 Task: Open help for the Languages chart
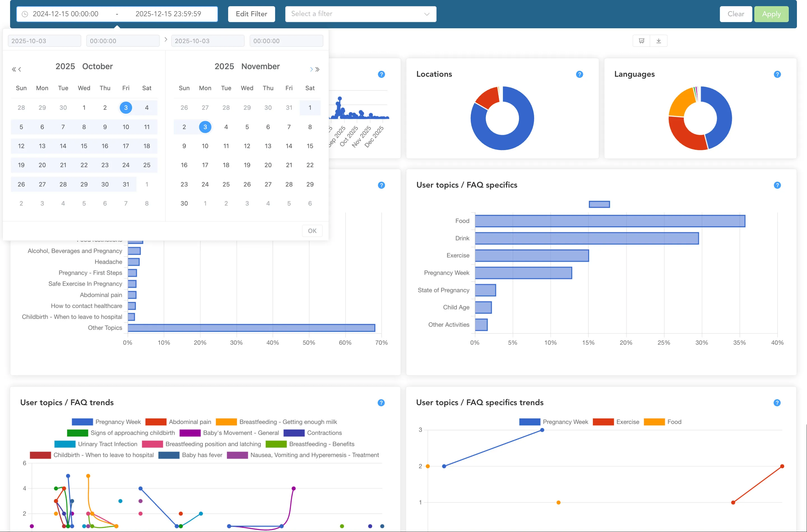pyautogui.click(x=777, y=74)
